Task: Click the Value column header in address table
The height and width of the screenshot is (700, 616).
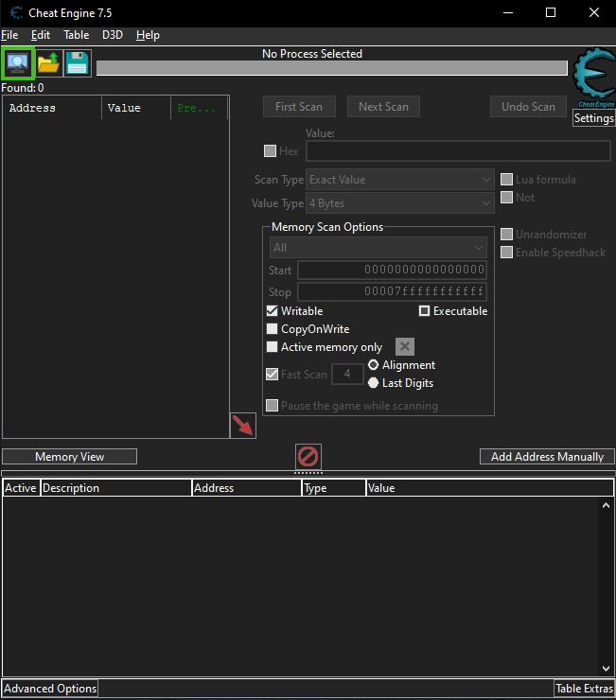Action: [x=489, y=488]
